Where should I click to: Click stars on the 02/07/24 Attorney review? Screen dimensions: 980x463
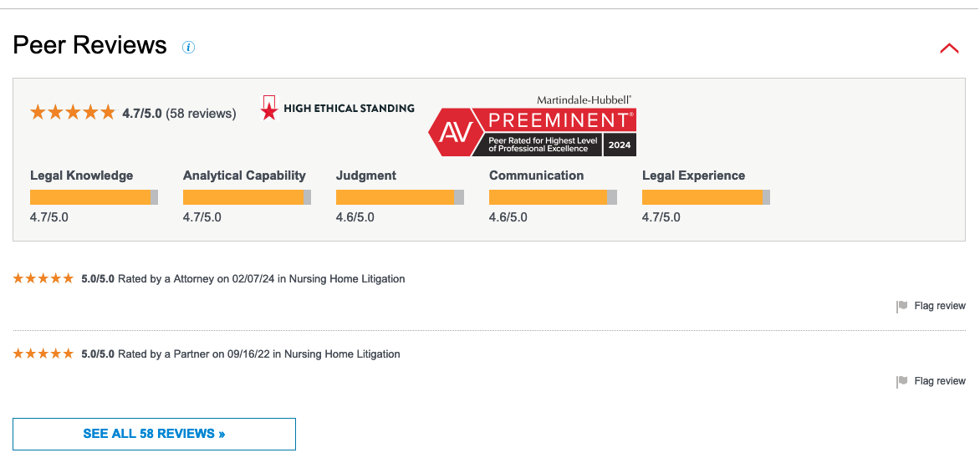tap(43, 279)
